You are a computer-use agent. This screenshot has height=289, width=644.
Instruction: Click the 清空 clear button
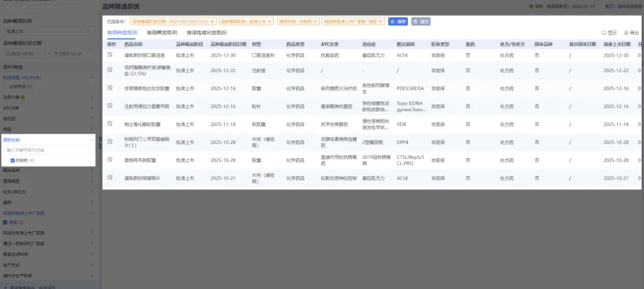coord(421,21)
